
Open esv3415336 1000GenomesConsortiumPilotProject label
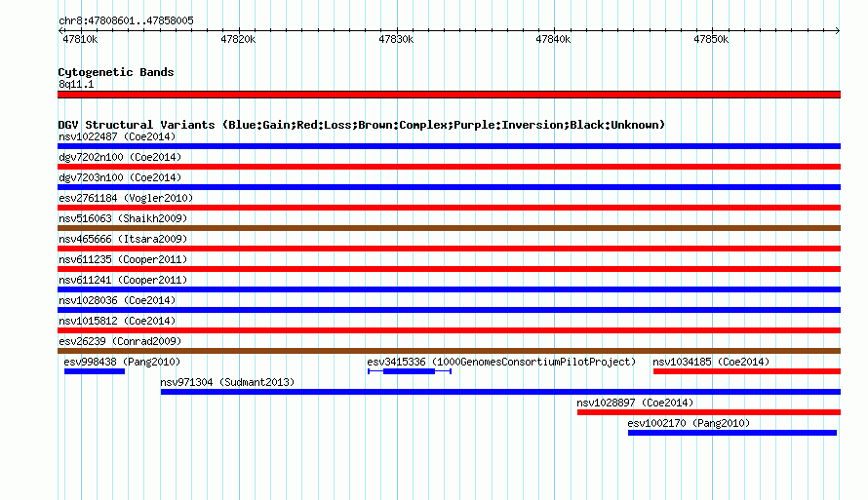(x=501, y=362)
